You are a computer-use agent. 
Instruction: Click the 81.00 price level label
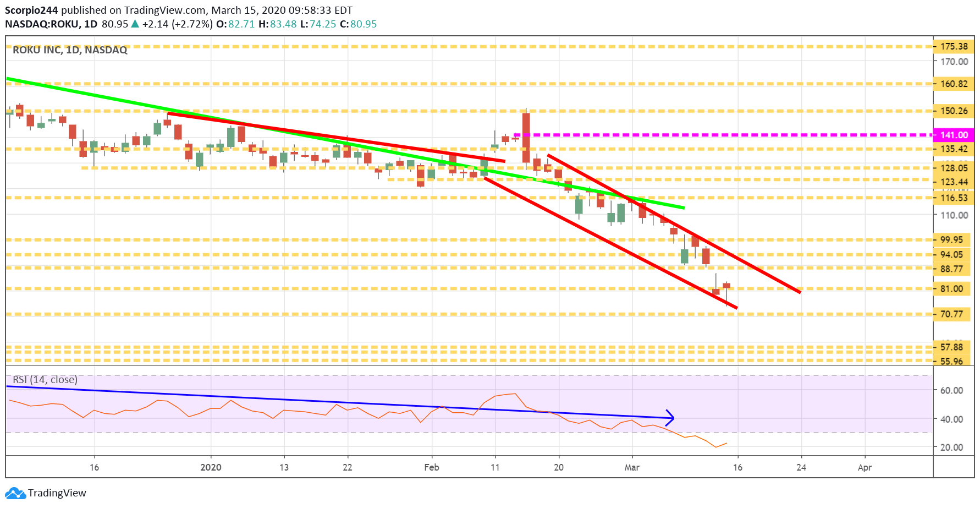pos(951,289)
